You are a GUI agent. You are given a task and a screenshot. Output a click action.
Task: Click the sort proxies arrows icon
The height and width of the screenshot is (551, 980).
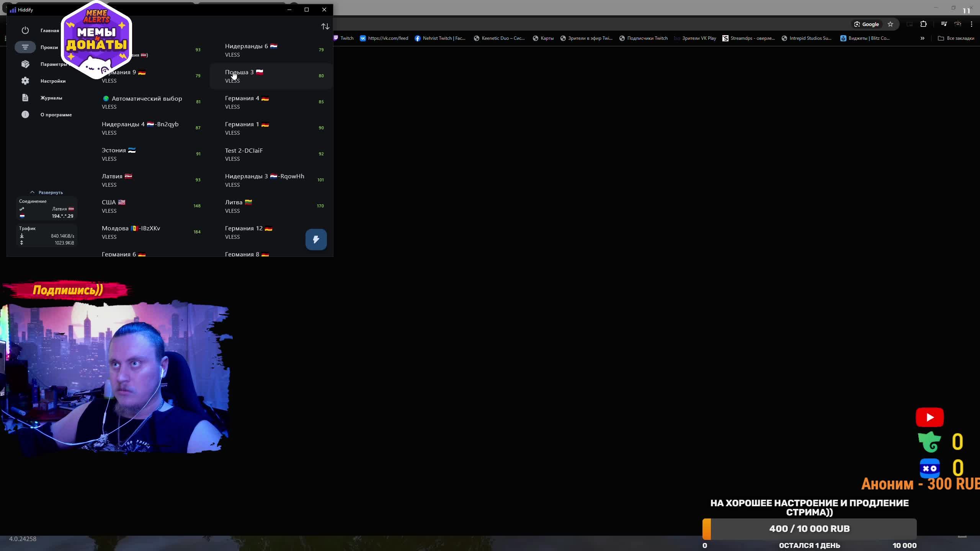(325, 26)
